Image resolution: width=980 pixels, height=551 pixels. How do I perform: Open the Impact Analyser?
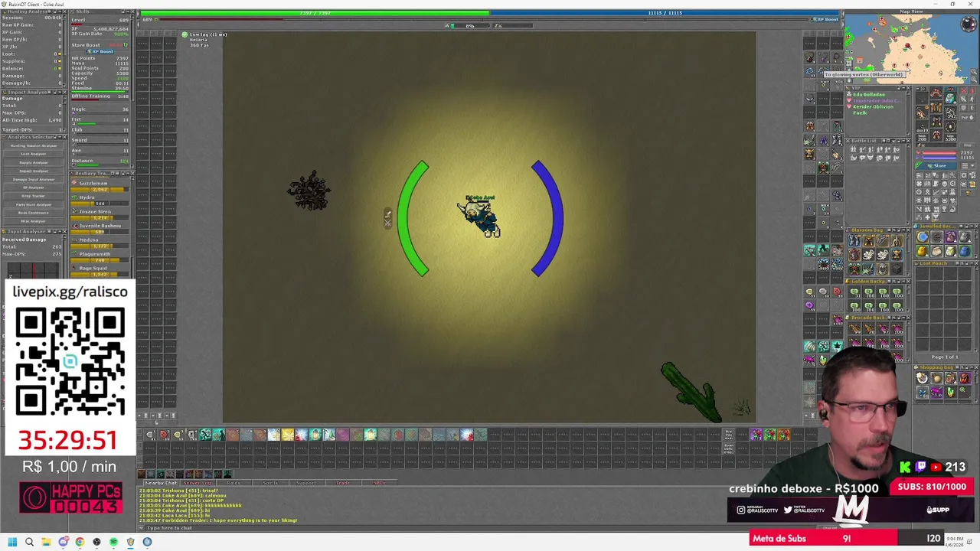[34, 171]
